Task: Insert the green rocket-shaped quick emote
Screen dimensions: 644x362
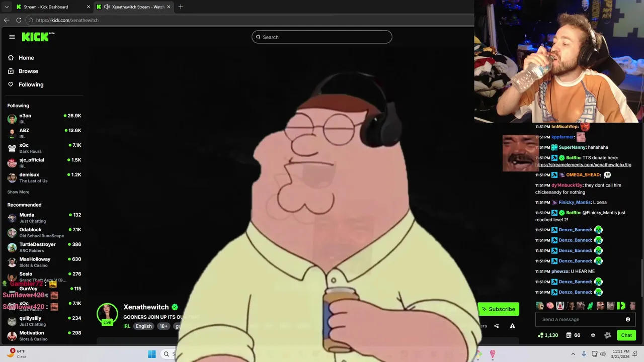Action: click(x=590, y=306)
